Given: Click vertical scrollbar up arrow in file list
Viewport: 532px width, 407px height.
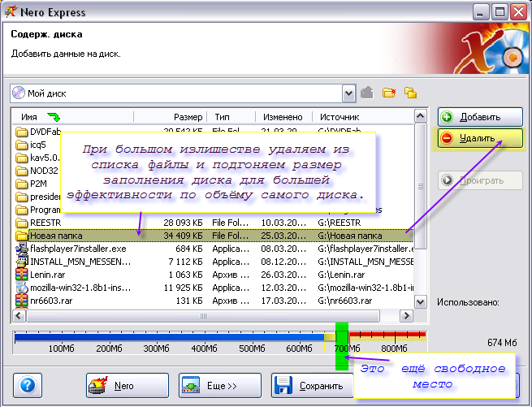Looking at the screenshot, I should (x=421, y=116).
